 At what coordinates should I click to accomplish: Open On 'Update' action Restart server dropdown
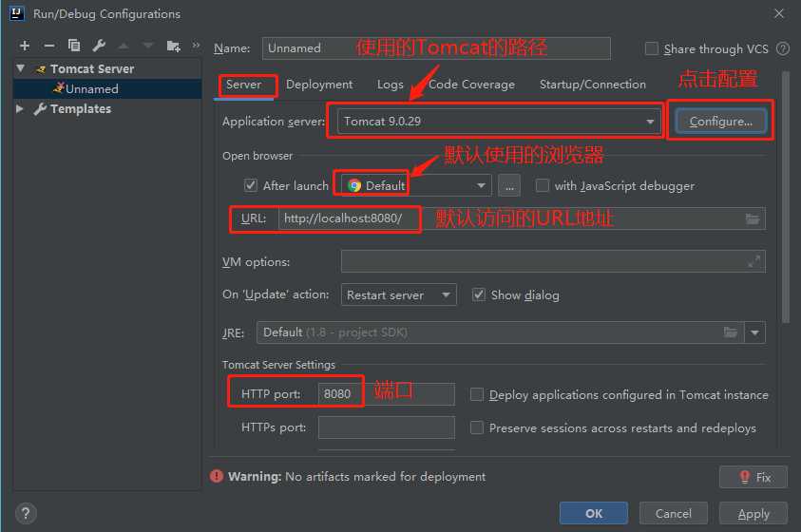pyautogui.click(x=398, y=295)
